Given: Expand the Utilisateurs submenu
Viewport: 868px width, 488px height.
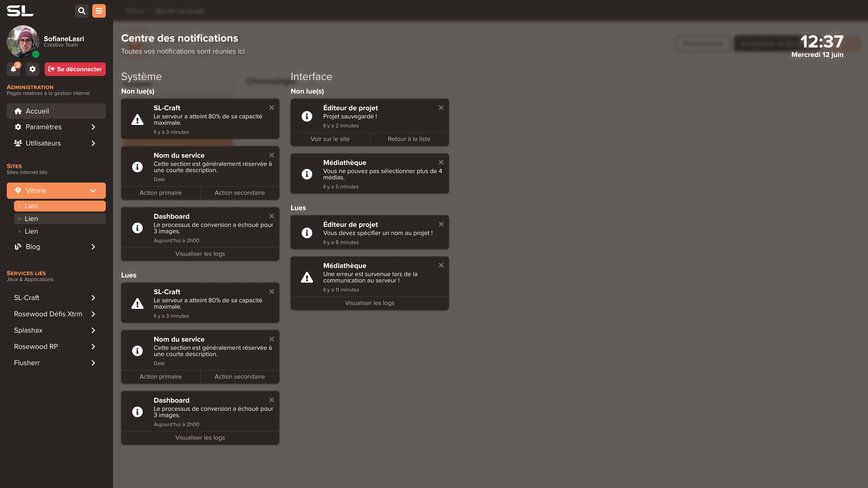Looking at the screenshot, I should (93, 143).
